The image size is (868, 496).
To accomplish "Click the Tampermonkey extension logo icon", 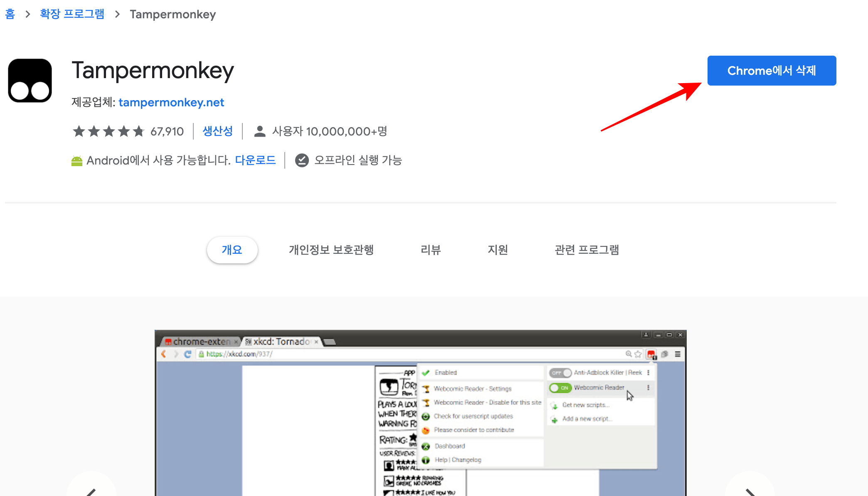I will pyautogui.click(x=30, y=81).
